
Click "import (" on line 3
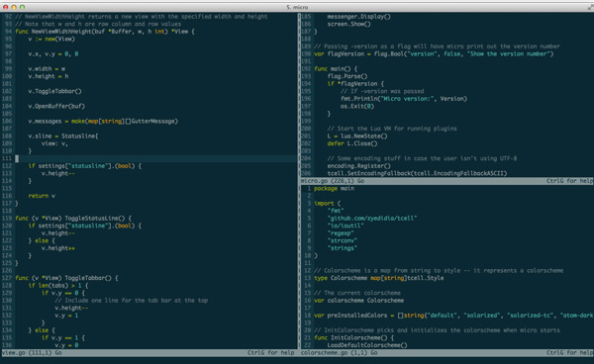coord(328,203)
